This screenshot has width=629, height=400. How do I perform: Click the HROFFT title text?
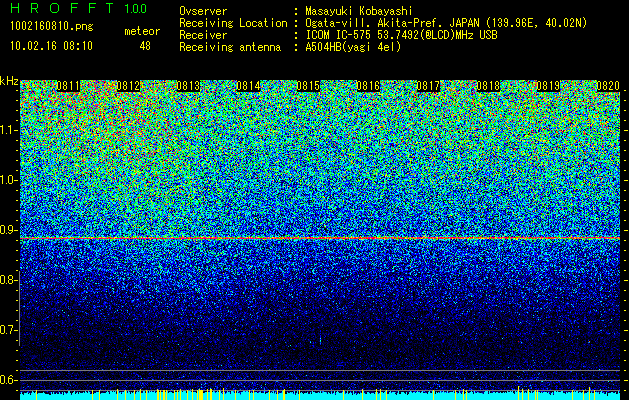pyautogui.click(x=62, y=8)
